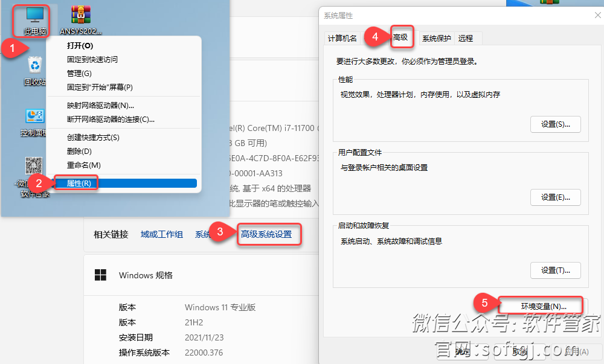Click 属性(R) in the context menu
Screen dimensions: 604x364
coord(79,183)
